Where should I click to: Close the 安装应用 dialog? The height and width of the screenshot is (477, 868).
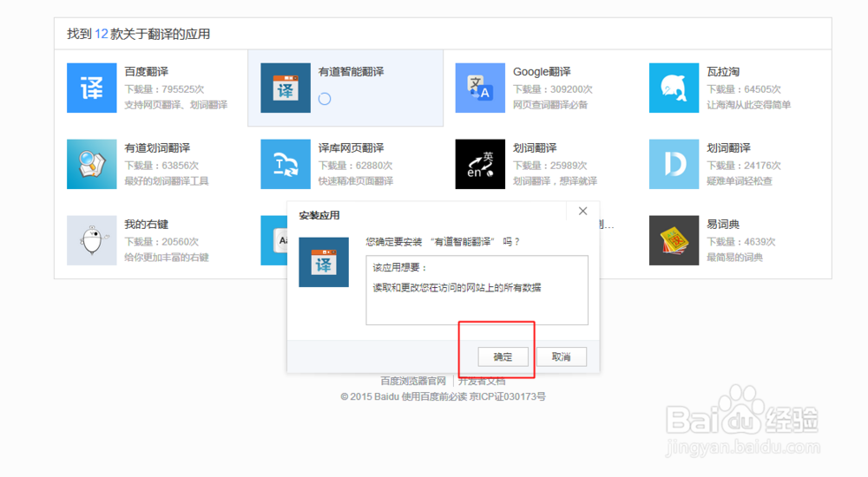(x=583, y=211)
